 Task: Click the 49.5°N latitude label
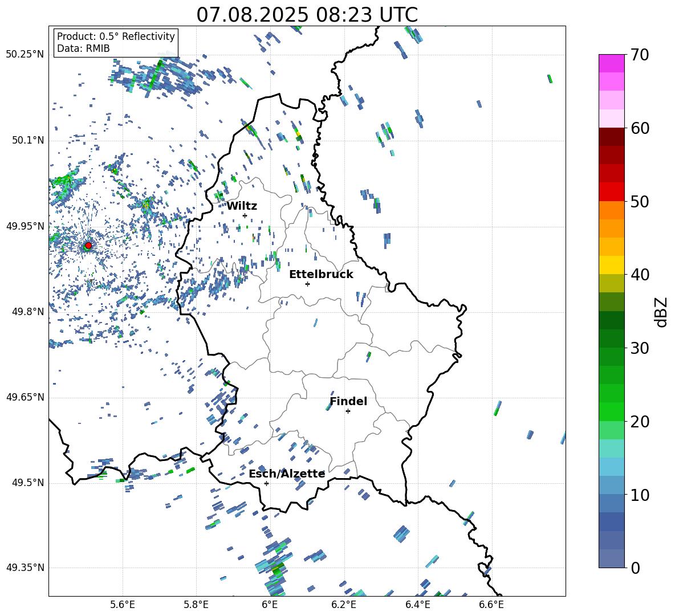coord(27,483)
